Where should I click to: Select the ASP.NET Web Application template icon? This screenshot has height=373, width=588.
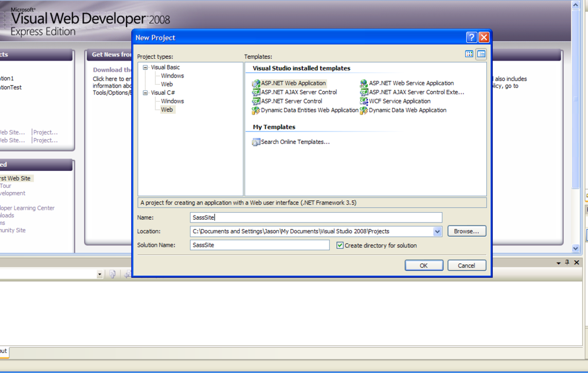(x=256, y=83)
